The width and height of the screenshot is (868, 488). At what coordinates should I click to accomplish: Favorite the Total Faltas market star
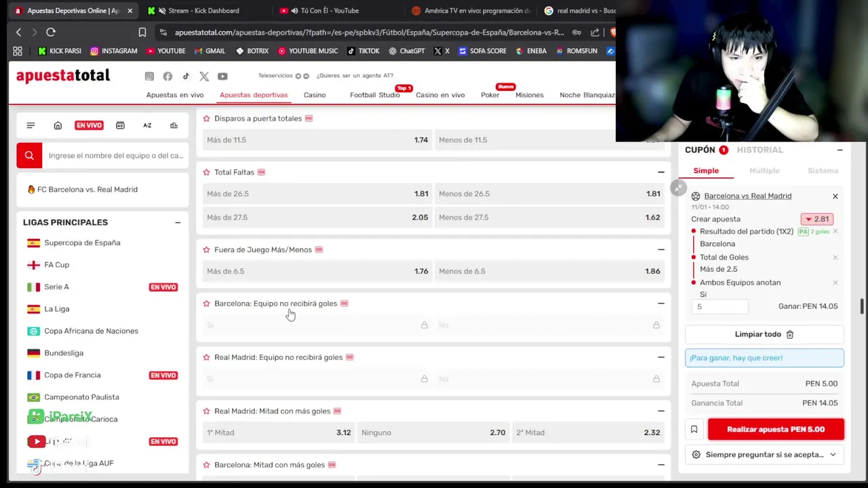(x=207, y=172)
